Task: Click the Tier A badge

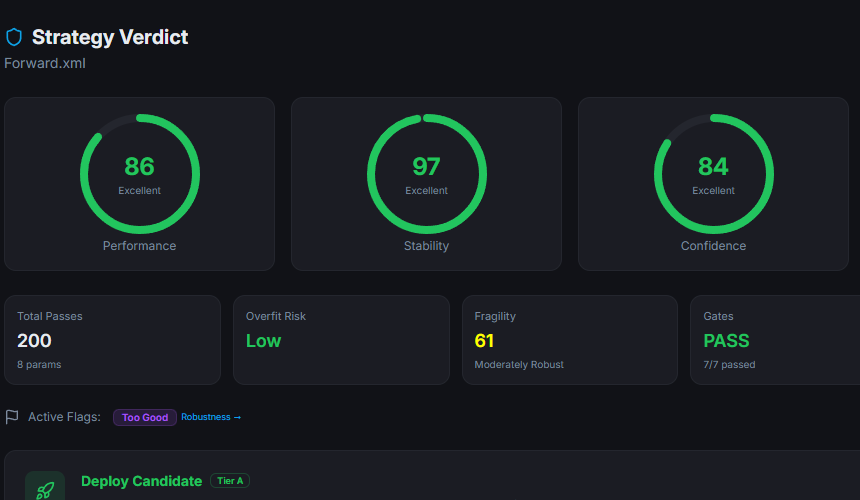Action: click(230, 481)
